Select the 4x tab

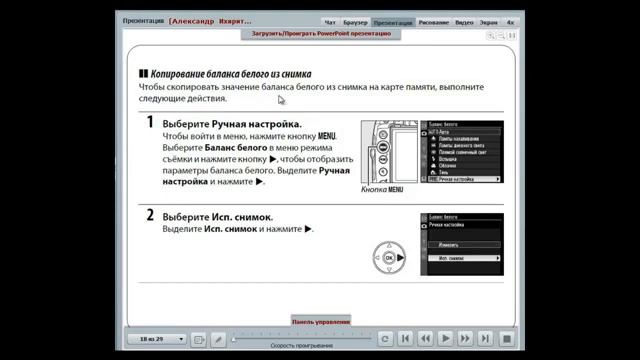tap(510, 22)
